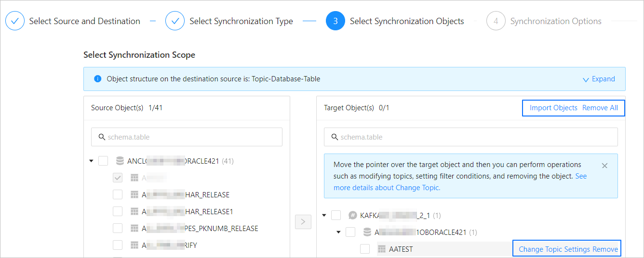This screenshot has width=644, height=258.
Task: Check the target 1OBORACLE421 database checkbox
Action: 350,232
